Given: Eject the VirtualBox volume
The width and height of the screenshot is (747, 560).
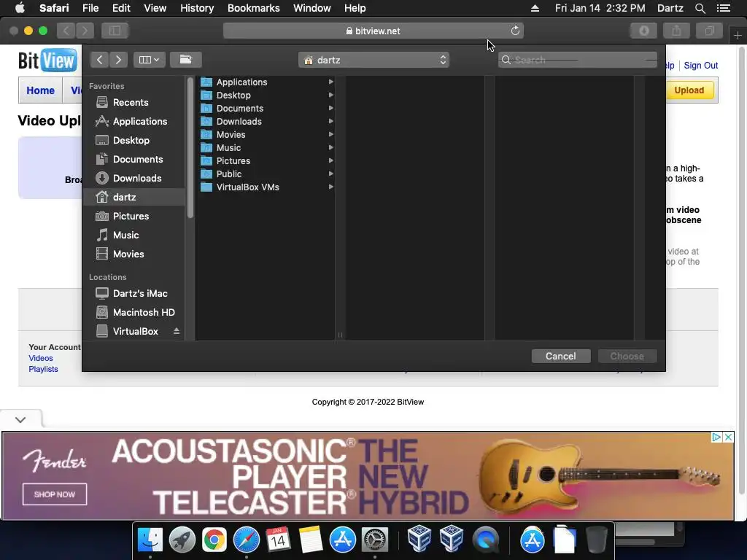Looking at the screenshot, I should 177,331.
